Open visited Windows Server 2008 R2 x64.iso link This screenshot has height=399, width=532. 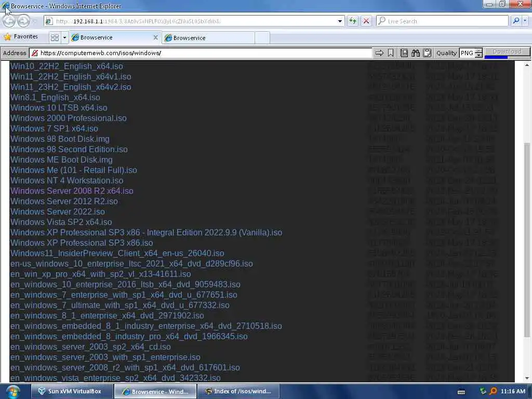coord(72,191)
